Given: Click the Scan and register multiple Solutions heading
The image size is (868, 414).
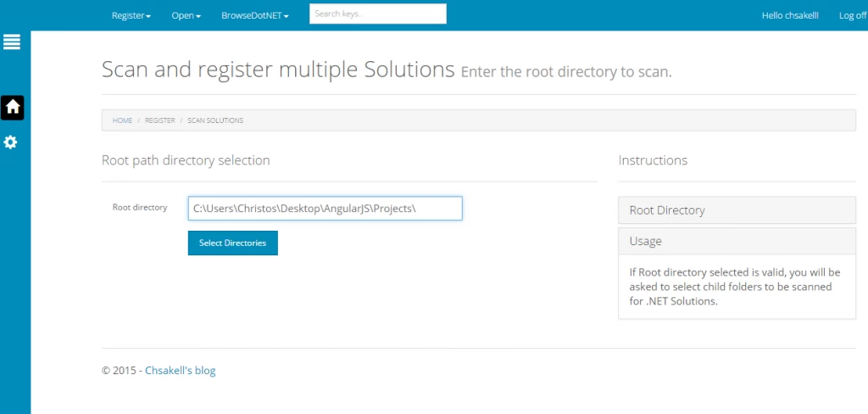Looking at the screenshot, I should coord(278,70).
